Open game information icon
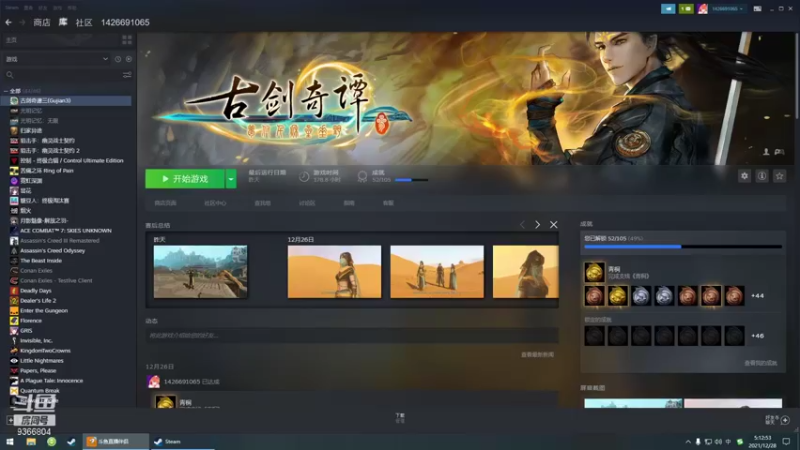800x450 pixels. click(x=762, y=176)
